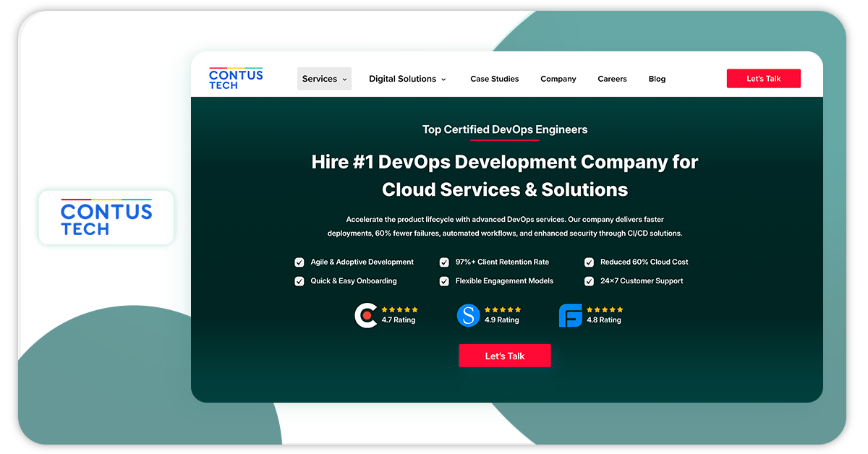The height and width of the screenshot is (454, 868).
Task: Open the Digital Solutions menu
Action: coord(407,79)
